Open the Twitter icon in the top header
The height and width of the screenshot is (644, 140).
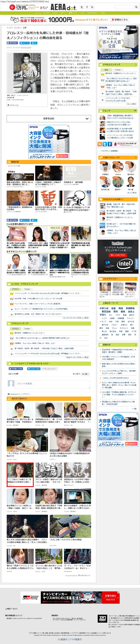[x=82, y=7]
